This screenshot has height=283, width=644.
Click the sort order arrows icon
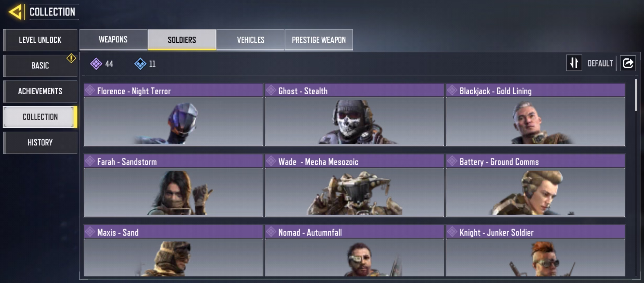coord(574,63)
